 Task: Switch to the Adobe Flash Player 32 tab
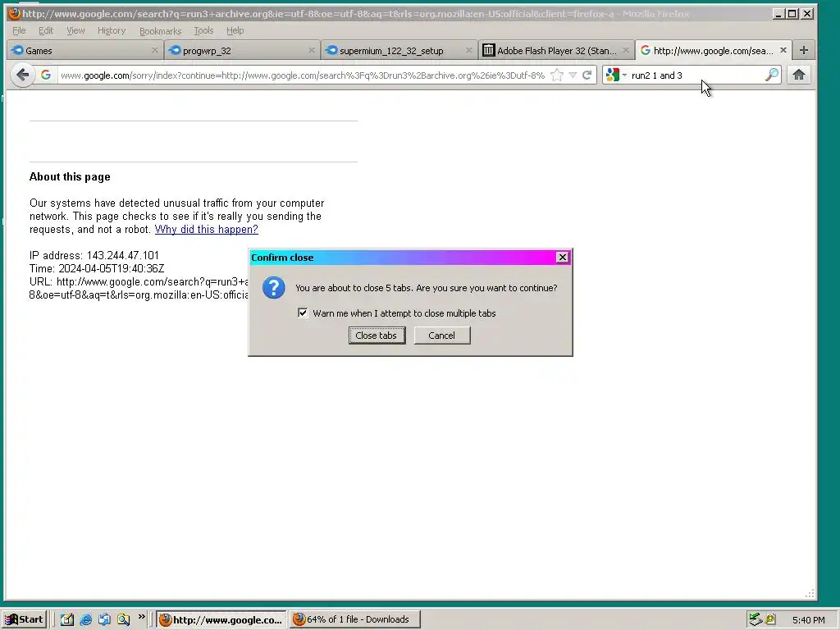[556, 50]
